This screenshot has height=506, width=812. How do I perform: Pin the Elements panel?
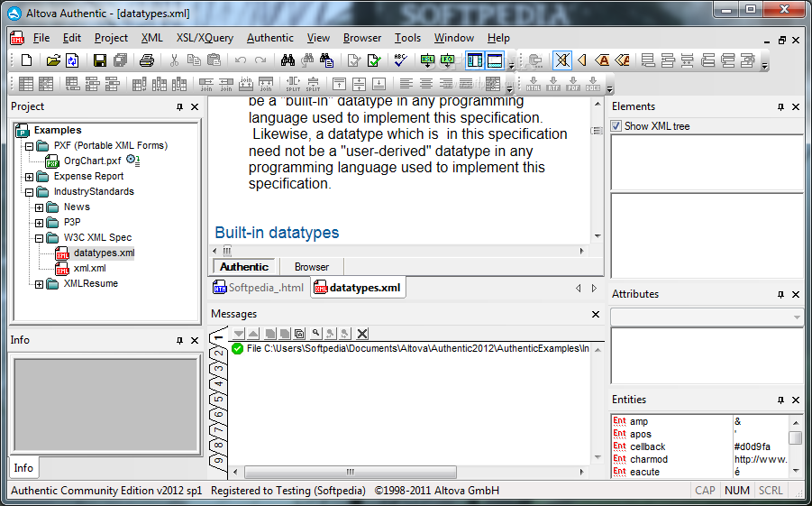pos(781,106)
